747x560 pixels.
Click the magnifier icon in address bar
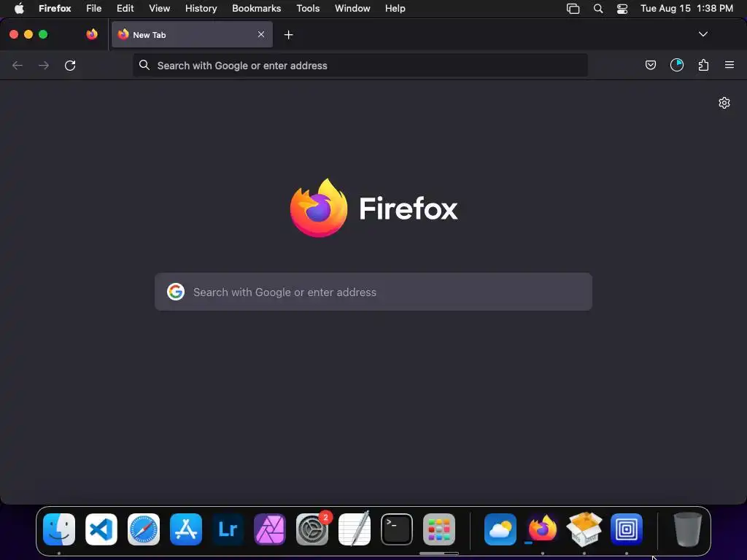144,65
